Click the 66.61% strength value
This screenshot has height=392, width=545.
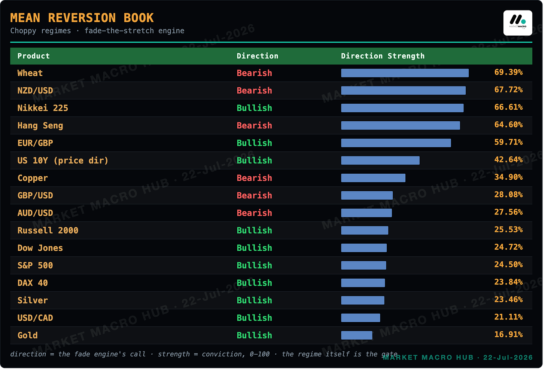coord(508,107)
